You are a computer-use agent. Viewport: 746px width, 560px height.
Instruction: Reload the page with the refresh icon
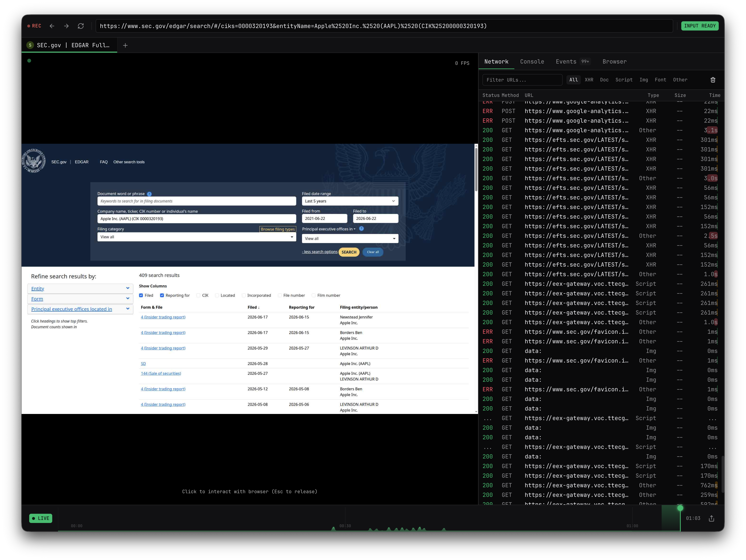81,26
